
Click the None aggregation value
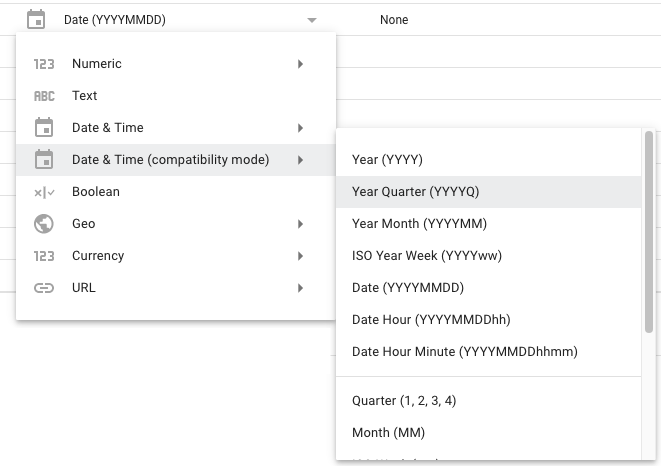click(394, 20)
